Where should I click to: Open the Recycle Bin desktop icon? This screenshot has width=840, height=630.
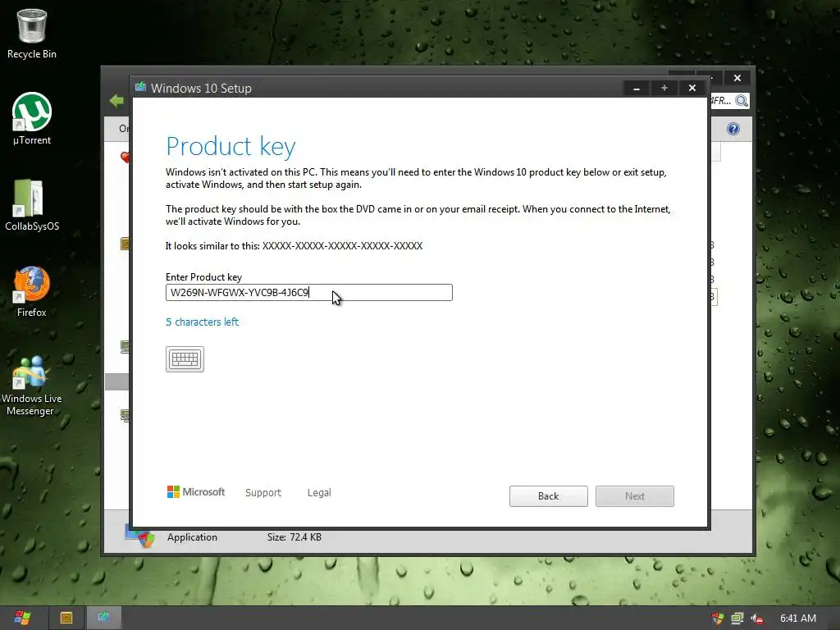point(32,34)
